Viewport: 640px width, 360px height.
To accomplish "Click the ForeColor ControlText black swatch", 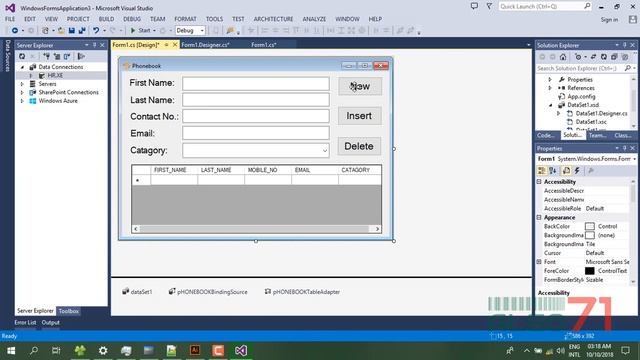I will 589,271.
